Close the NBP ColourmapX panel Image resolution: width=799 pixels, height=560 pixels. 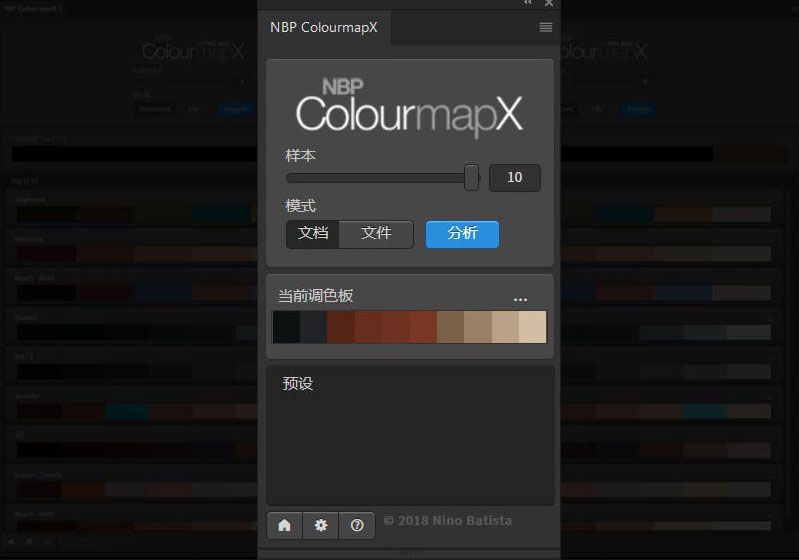pyautogui.click(x=549, y=3)
